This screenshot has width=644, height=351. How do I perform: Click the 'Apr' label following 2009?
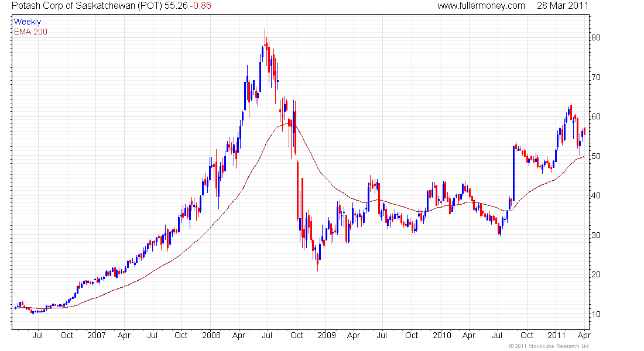[353, 336]
